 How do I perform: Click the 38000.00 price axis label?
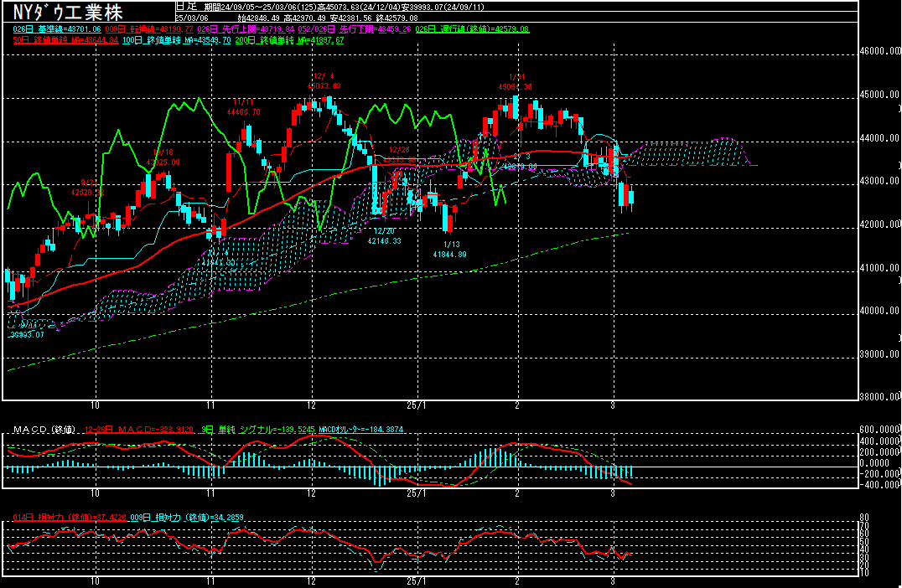coord(880,396)
